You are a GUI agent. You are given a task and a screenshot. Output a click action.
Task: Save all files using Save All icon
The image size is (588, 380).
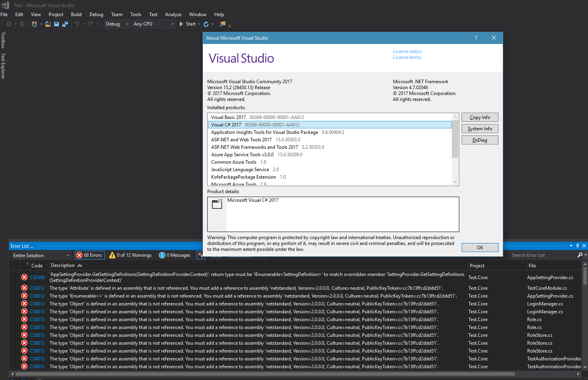pyautogui.click(x=65, y=24)
